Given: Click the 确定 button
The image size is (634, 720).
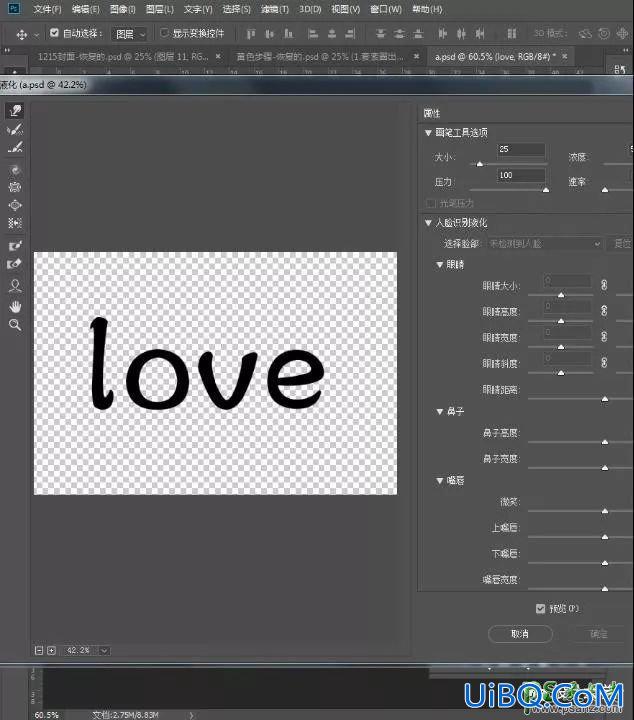Looking at the screenshot, I should [x=599, y=634].
